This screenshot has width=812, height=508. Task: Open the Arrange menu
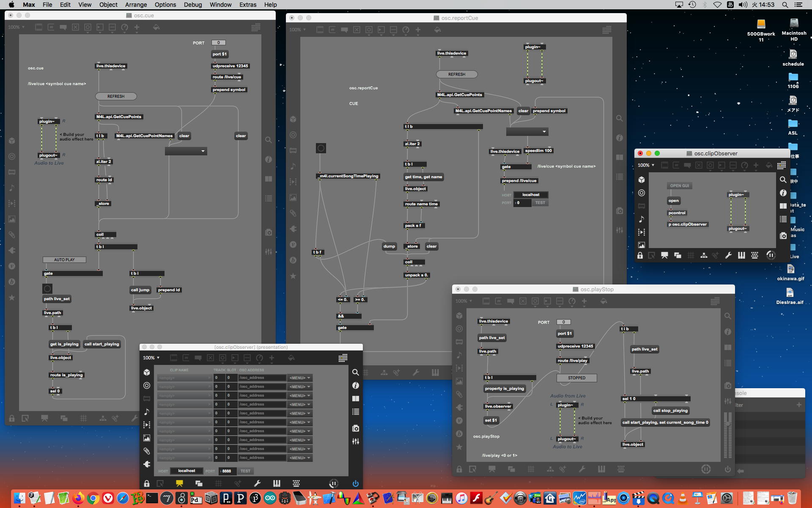[x=136, y=5]
